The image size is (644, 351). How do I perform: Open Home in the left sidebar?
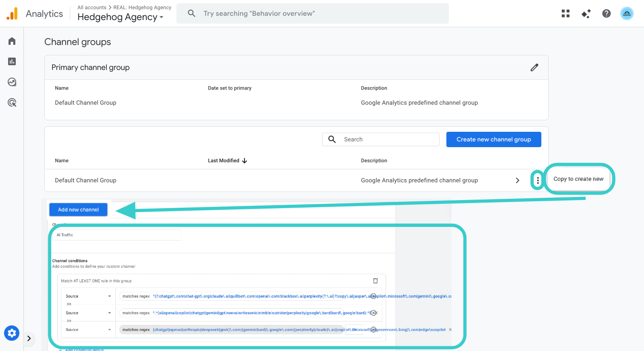click(x=12, y=41)
